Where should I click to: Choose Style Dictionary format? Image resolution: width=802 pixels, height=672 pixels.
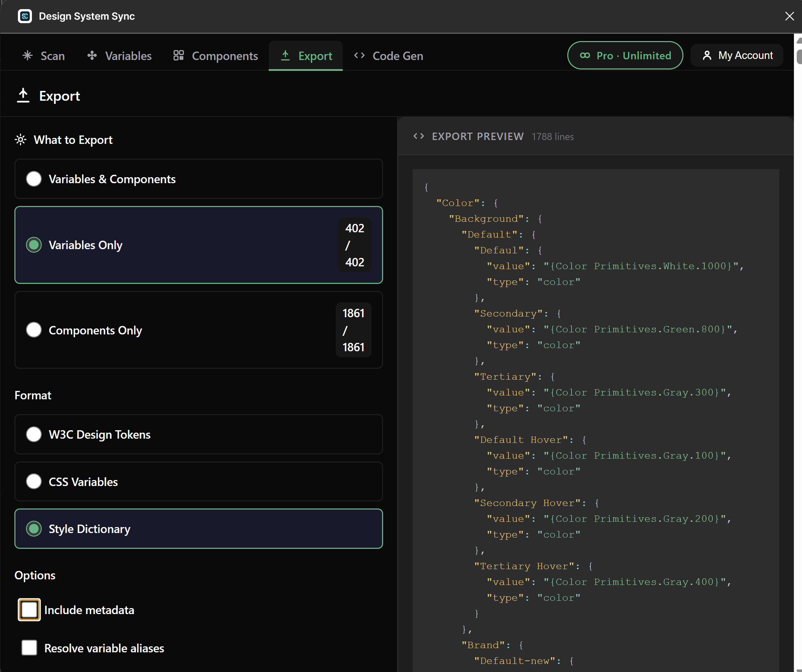click(x=199, y=529)
